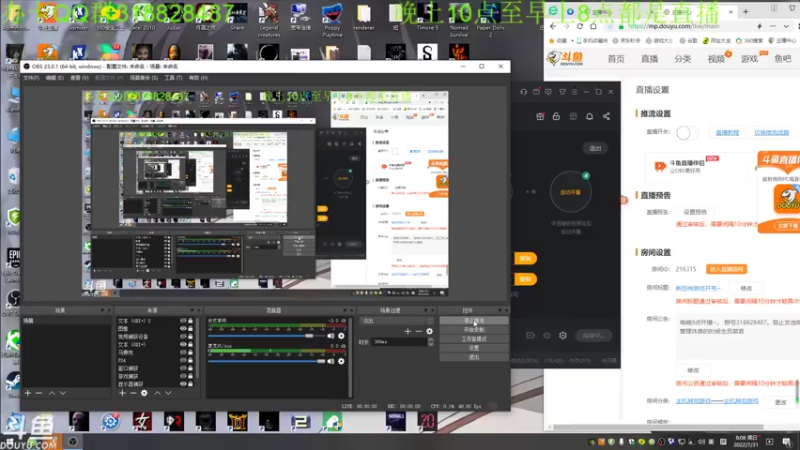Adjust the Mic/Aux volume slider
800x450 pixels.
tap(267, 361)
